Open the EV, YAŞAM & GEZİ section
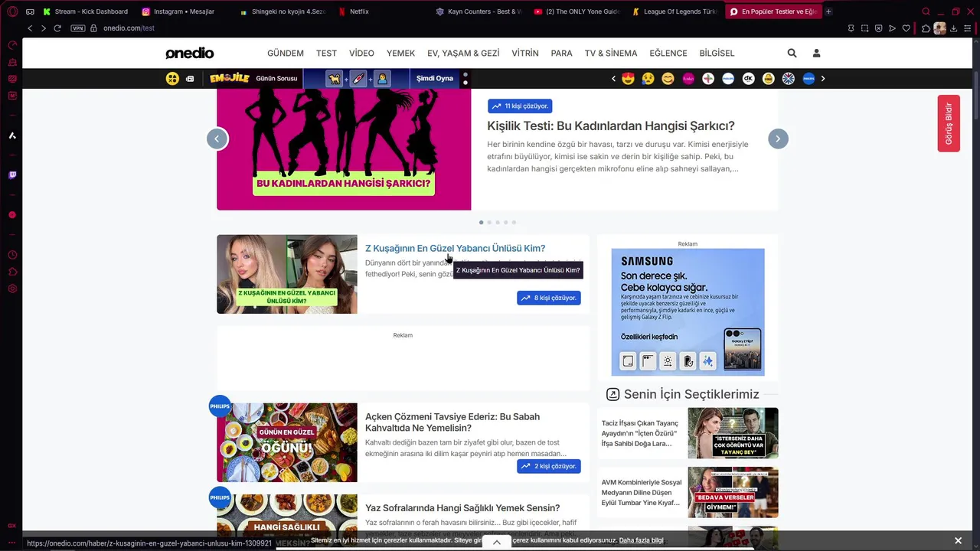The width and height of the screenshot is (980, 551). pos(463,54)
